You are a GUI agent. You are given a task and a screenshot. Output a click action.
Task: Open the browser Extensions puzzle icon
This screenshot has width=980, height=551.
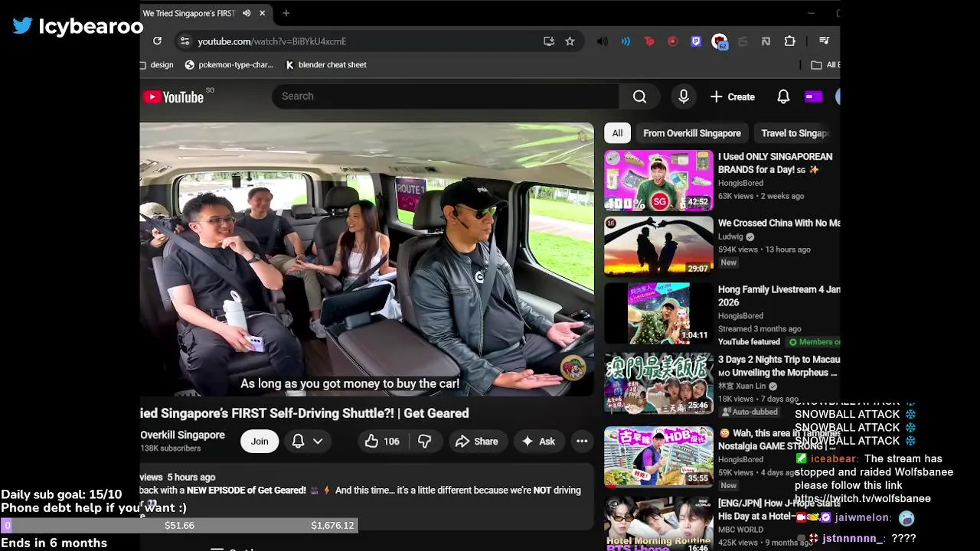point(790,41)
